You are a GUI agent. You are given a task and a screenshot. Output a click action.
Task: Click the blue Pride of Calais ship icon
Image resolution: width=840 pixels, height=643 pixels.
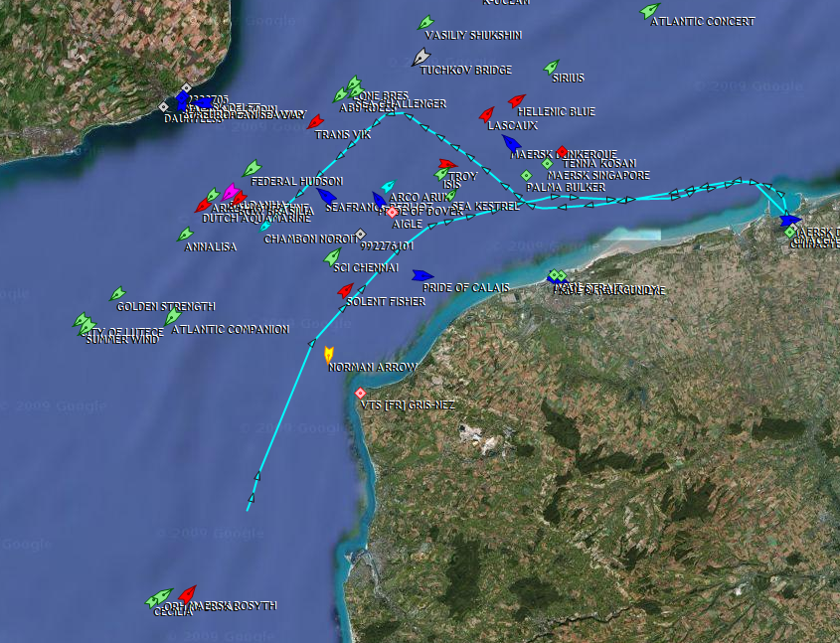[x=422, y=275]
